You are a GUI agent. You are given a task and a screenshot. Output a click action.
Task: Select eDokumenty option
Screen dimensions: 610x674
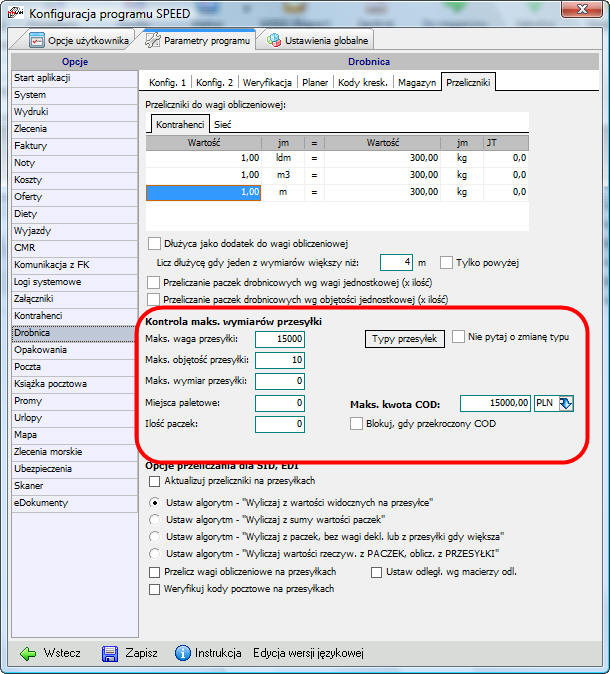[x=75, y=503]
